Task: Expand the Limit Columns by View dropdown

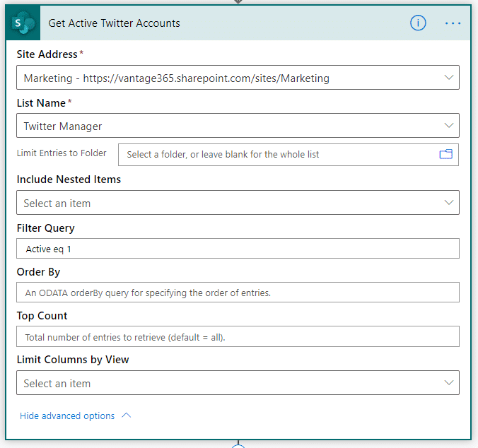Action: coord(449,382)
